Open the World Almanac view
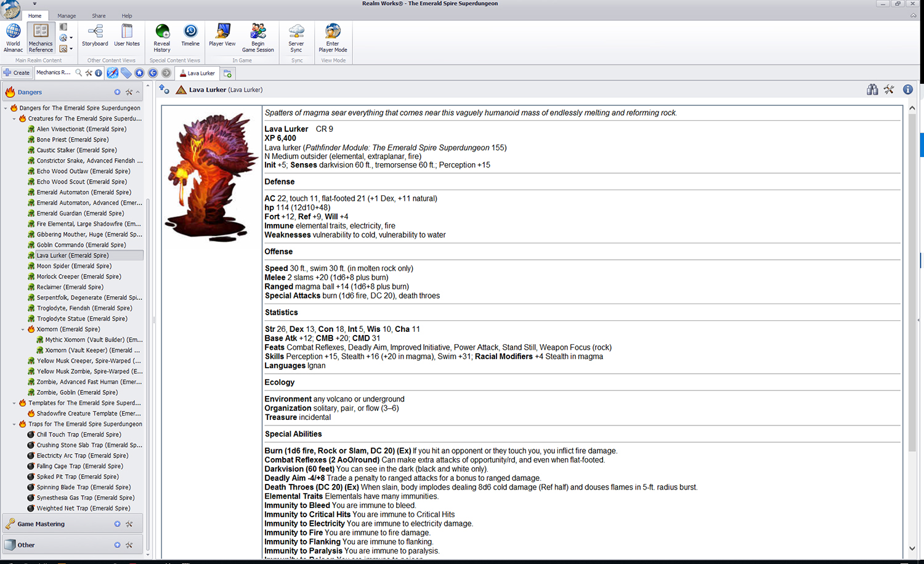This screenshot has width=924, height=564. pyautogui.click(x=13, y=38)
